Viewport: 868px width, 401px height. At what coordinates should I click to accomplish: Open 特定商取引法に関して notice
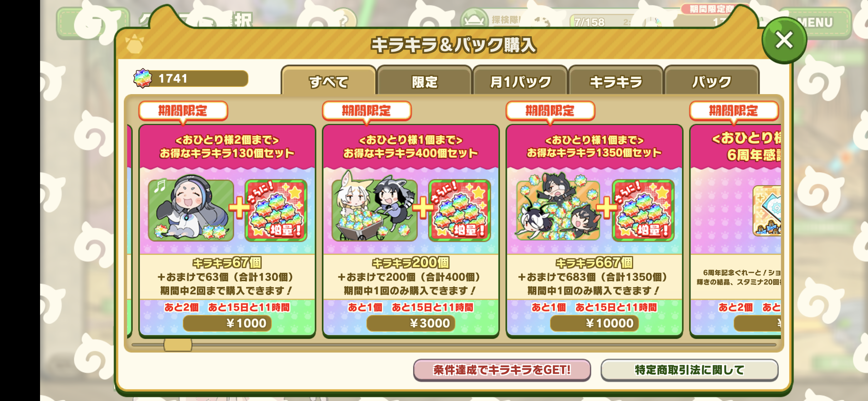pos(689,370)
